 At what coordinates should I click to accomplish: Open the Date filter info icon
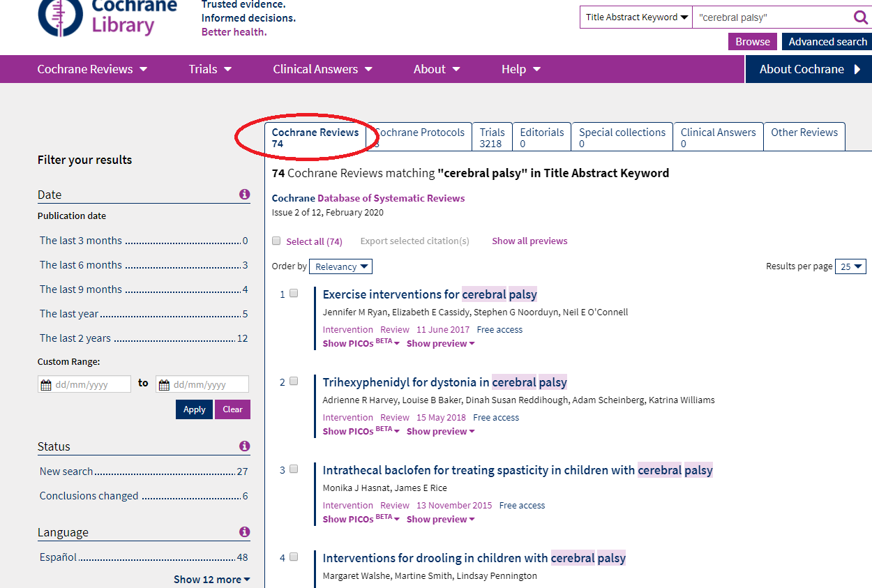pos(244,195)
